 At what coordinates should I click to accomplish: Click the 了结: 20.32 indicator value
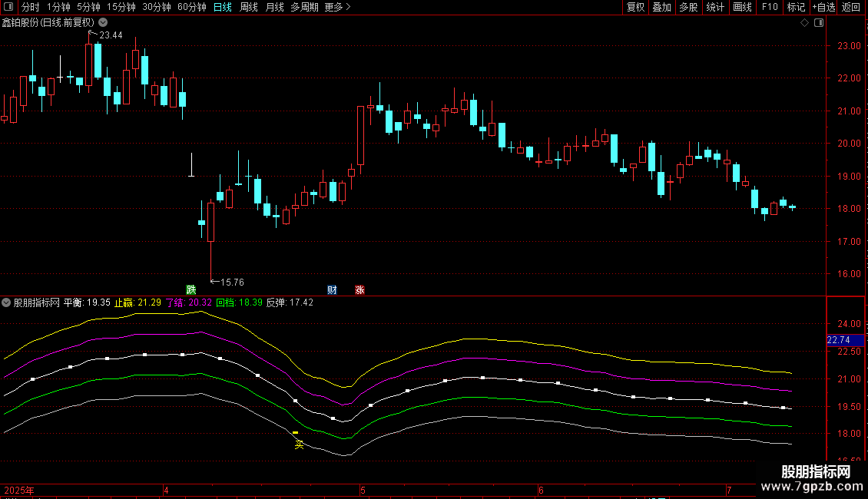click(x=189, y=302)
